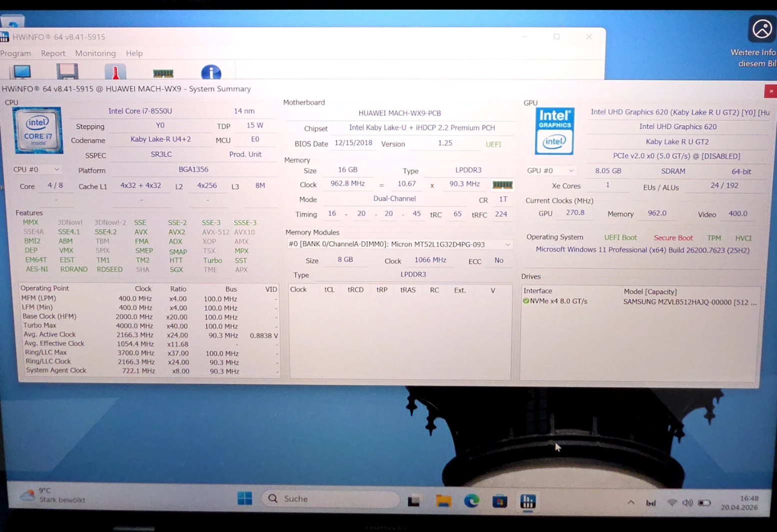777x532 pixels.
Task: Open sensors with the thermometer icon
Action: coord(115,72)
